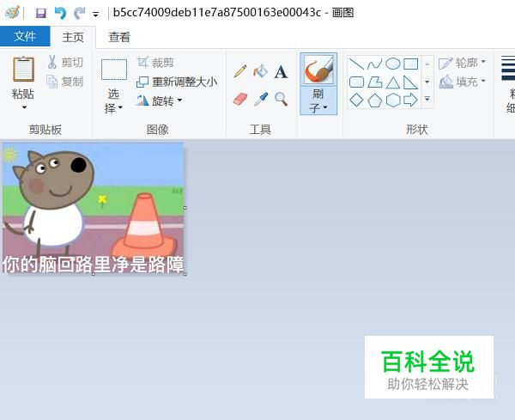The width and height of the screenshot is (515, 420).
Task: Click the 剪切 button
Action: click(x=65, y=62)
